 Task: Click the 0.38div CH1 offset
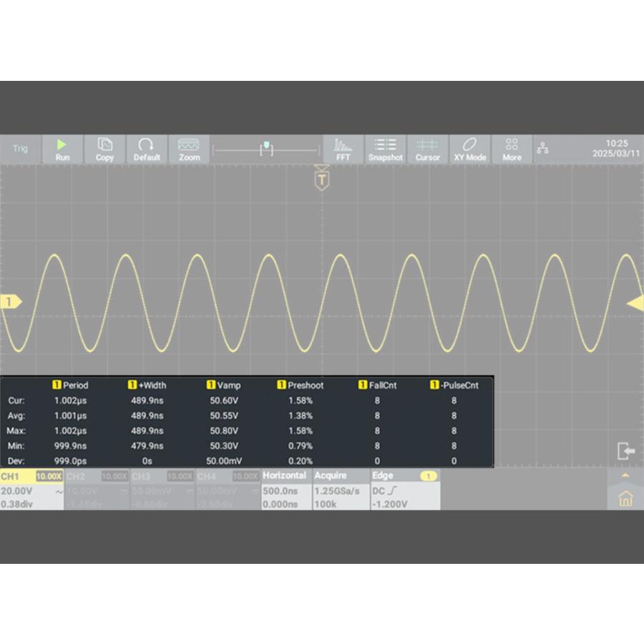point(17,504)
